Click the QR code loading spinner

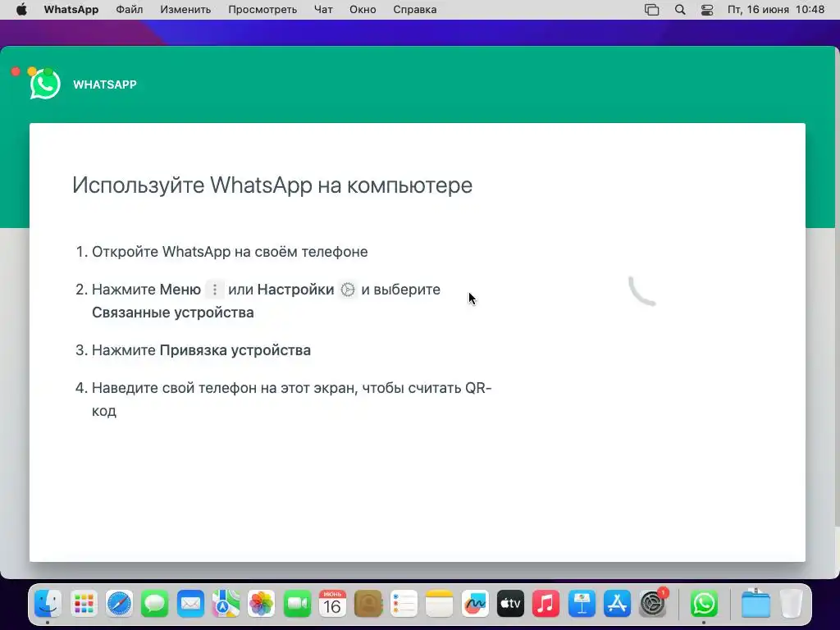pos(641,291)
